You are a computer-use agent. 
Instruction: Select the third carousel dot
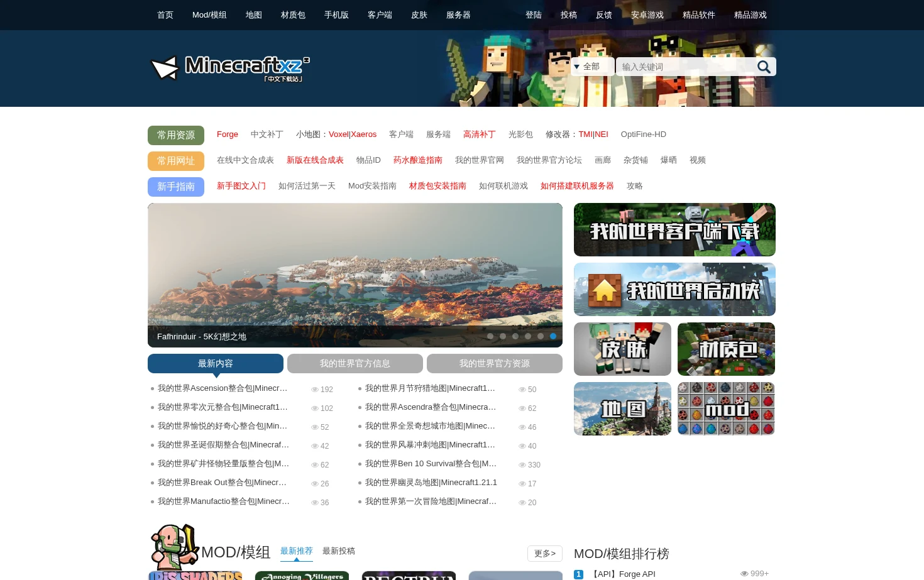coord(515,336)
